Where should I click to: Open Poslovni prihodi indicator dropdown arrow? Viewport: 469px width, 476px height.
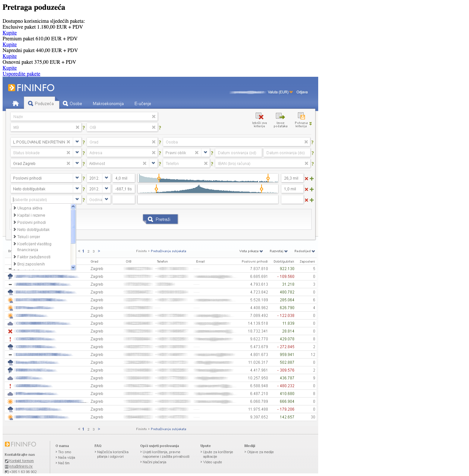tap(77, 178)
